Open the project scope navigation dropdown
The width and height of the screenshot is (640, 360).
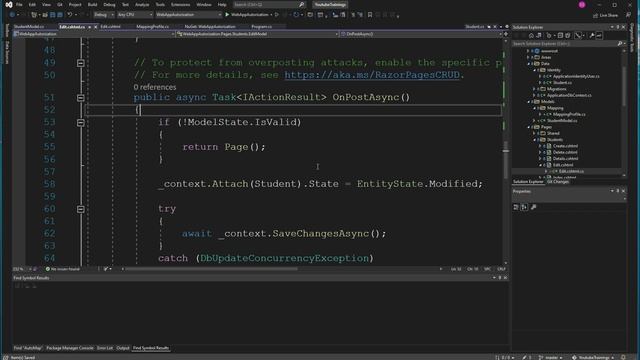pos(93,34)
